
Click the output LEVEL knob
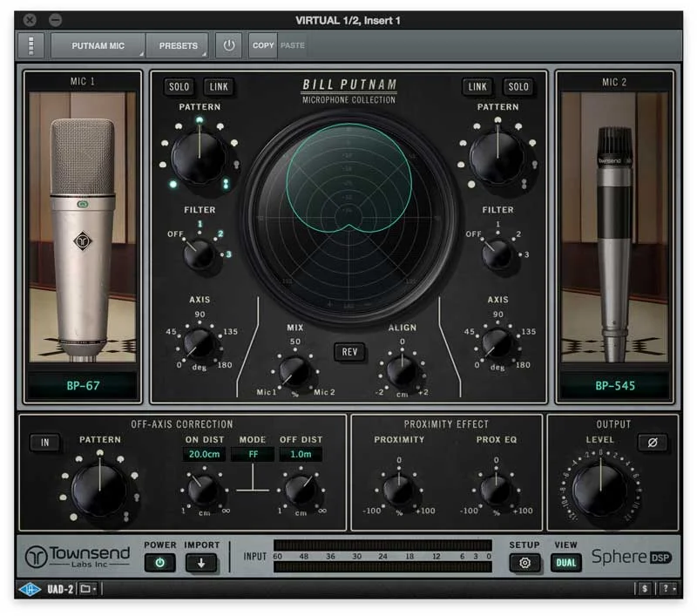[600, 491]
